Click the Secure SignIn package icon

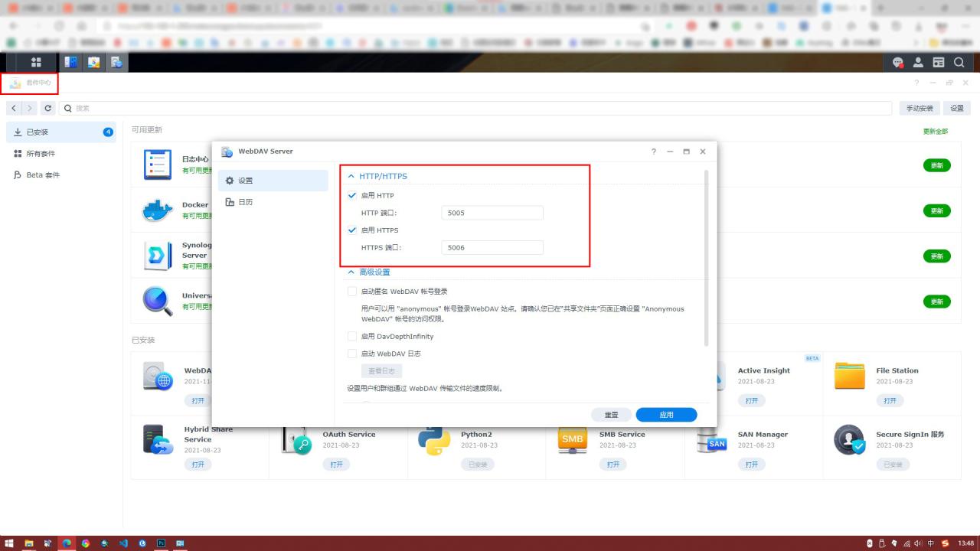[850, 439]
